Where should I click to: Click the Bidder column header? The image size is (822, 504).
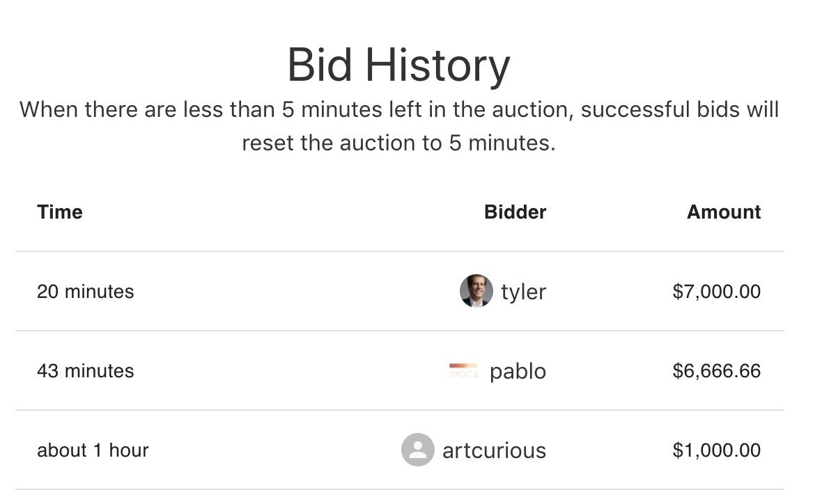[x=515, y=212]
